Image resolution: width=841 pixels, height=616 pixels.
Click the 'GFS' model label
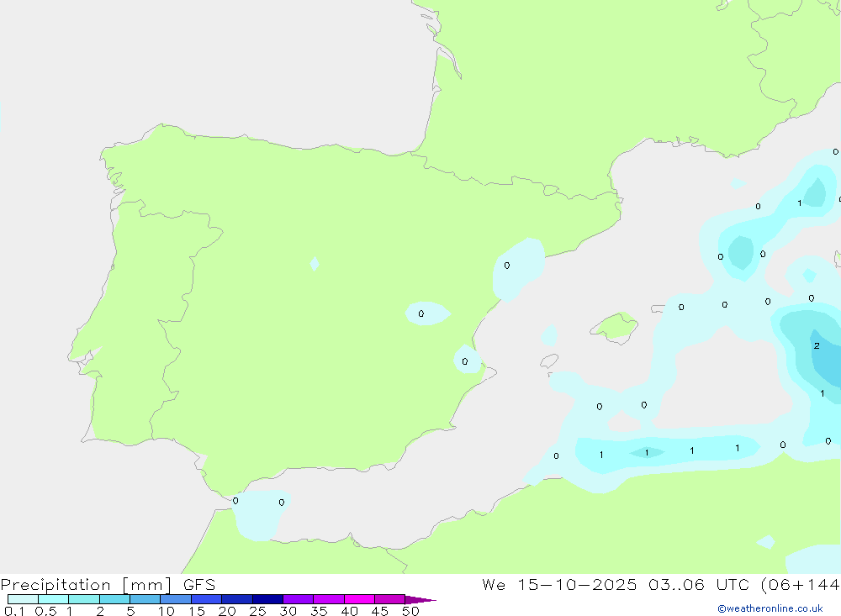pyautogui.click(x=199, y=584)
